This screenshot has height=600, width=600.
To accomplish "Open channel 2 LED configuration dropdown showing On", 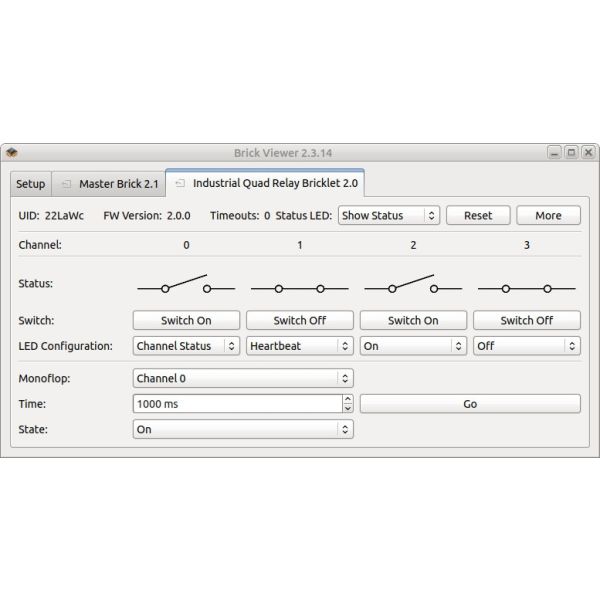I will click(413, 346).
